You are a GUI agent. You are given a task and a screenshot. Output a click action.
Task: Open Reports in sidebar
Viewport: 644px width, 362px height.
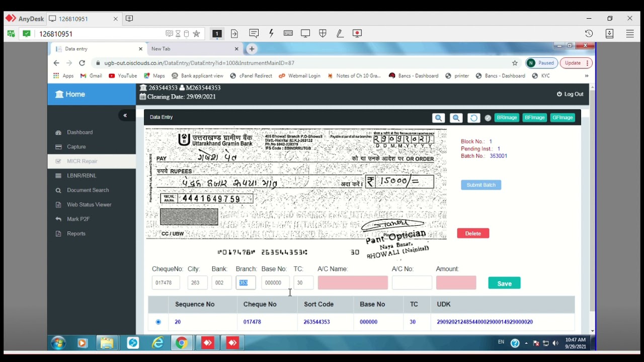[76, 234]
